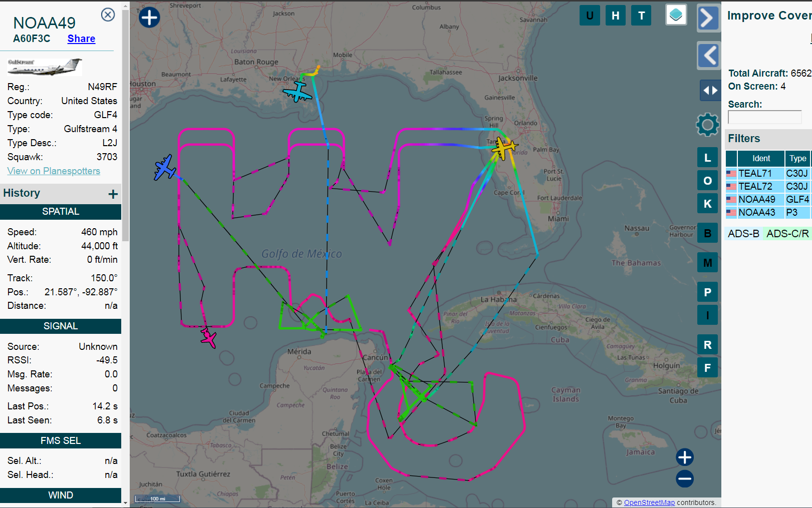
Task: Click the map scale bar 100 mi
Action: click(x=157, y=498)
